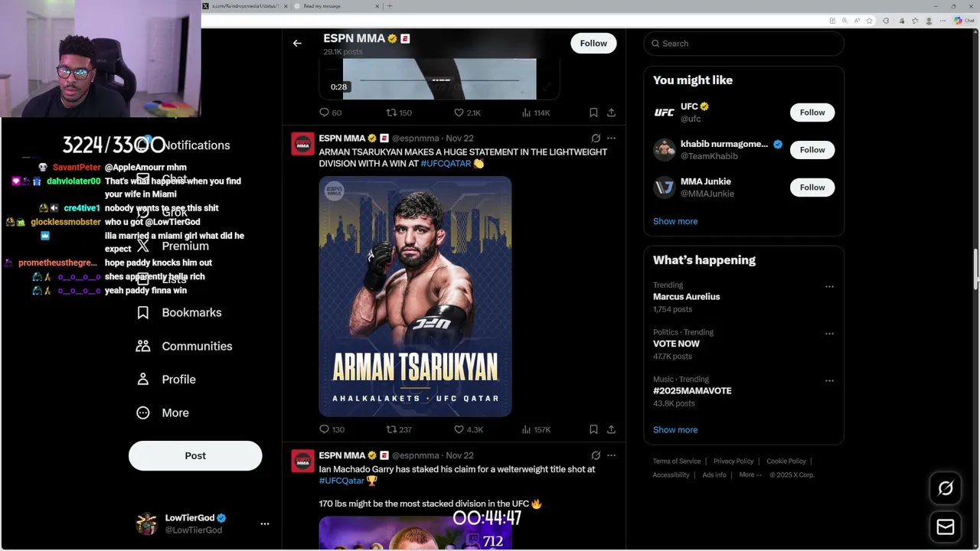Viewport: 980px width, 551px height.
Task: Open Accessibility footer link
Action: pos(671,474)
